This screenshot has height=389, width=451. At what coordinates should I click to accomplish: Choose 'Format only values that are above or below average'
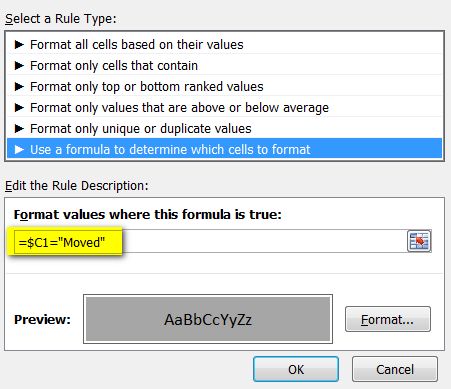pyautogui.click(x=224, y=107)
